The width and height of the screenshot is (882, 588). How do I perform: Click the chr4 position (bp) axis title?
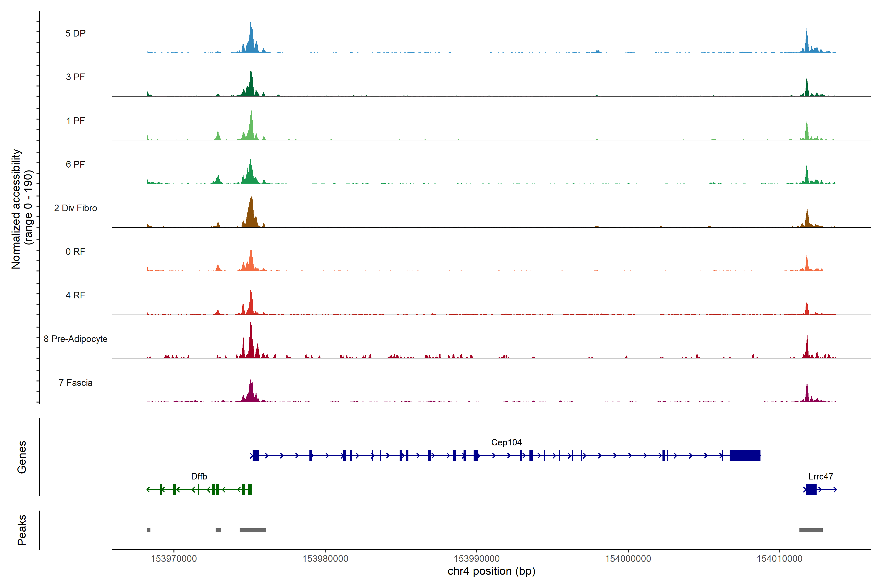click(x=491, y=572)
